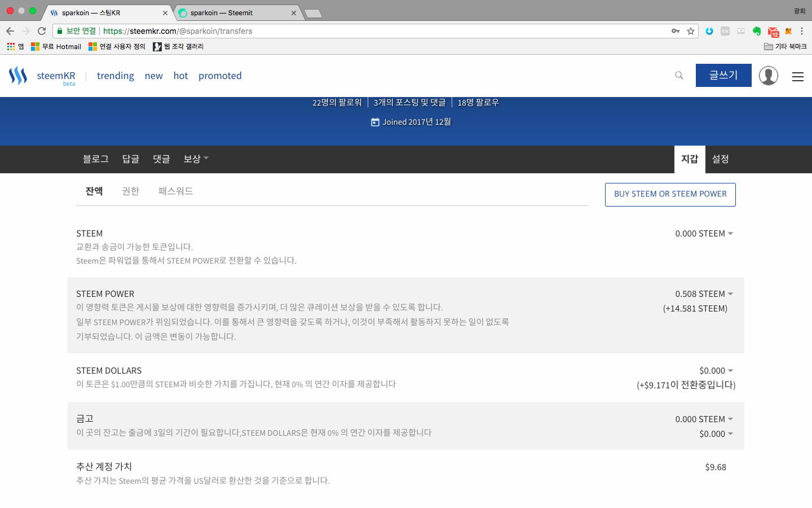The height and width of the screenshot is (508, 812).
Task: Click the 22명의 팔로워 followers link
Action: pos(337,103)
